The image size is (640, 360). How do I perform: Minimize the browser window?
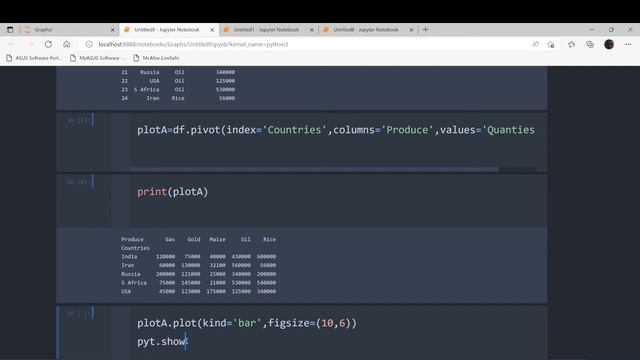(x=592, y=29)
